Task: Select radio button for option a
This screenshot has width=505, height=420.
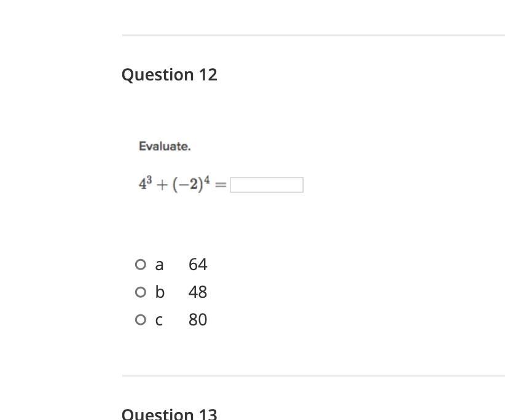Action: pos(141,264)
